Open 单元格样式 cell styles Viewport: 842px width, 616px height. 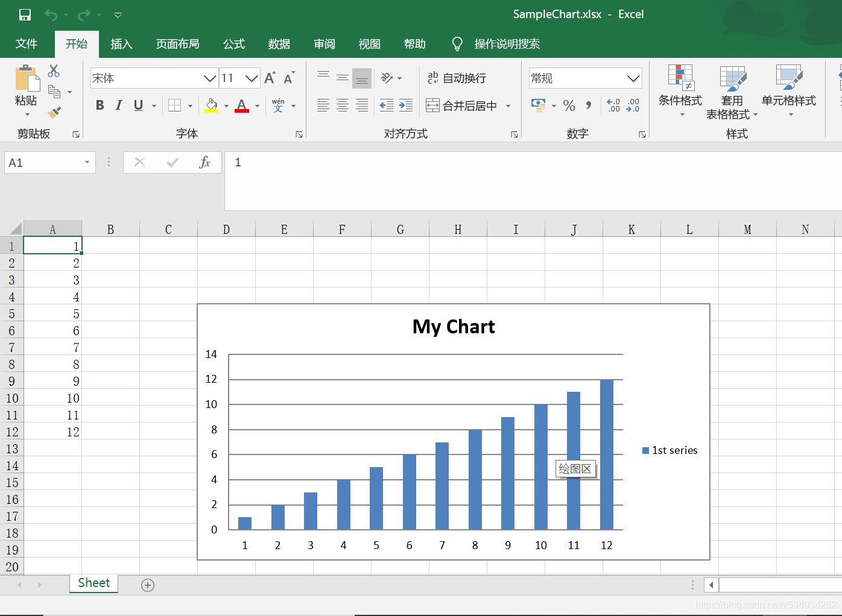click(789, 91)
